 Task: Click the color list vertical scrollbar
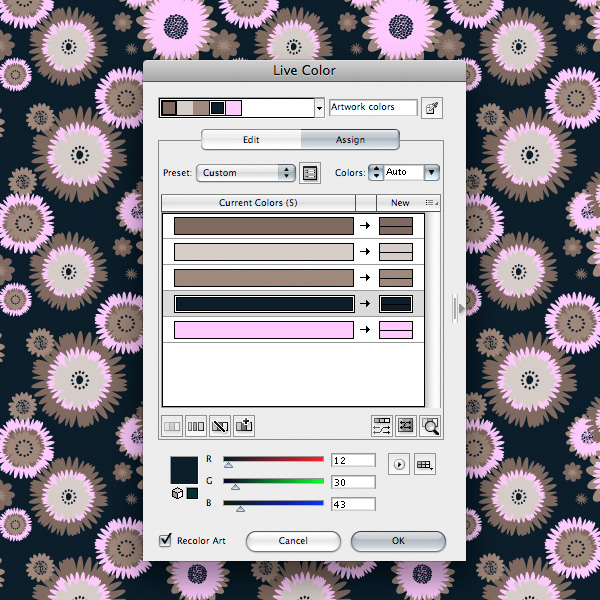(x=432, y=310)
